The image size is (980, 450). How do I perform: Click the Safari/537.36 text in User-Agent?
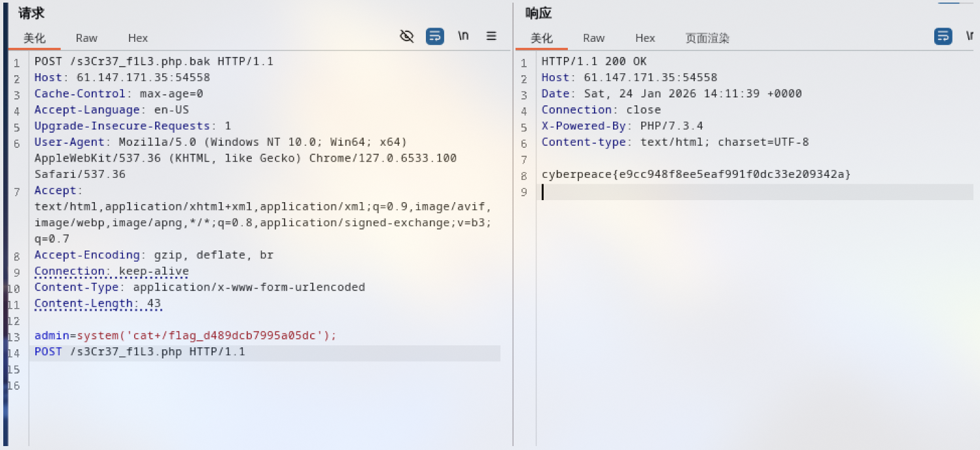[80, 174]
